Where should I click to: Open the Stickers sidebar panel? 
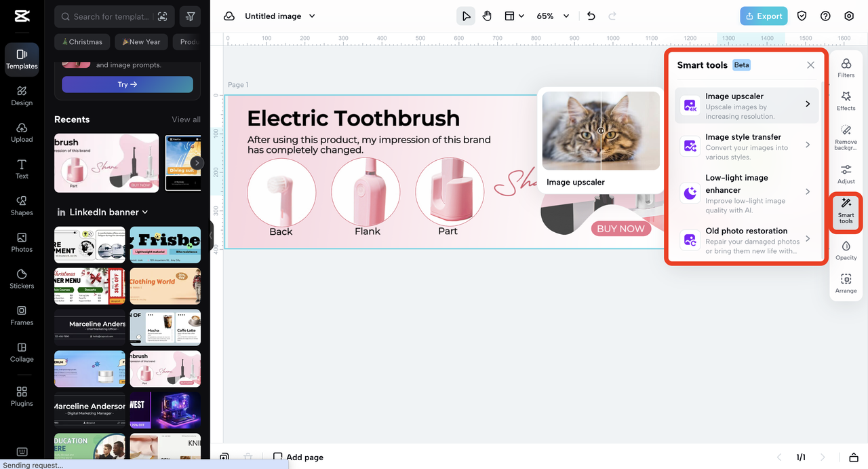click(22, 279)
